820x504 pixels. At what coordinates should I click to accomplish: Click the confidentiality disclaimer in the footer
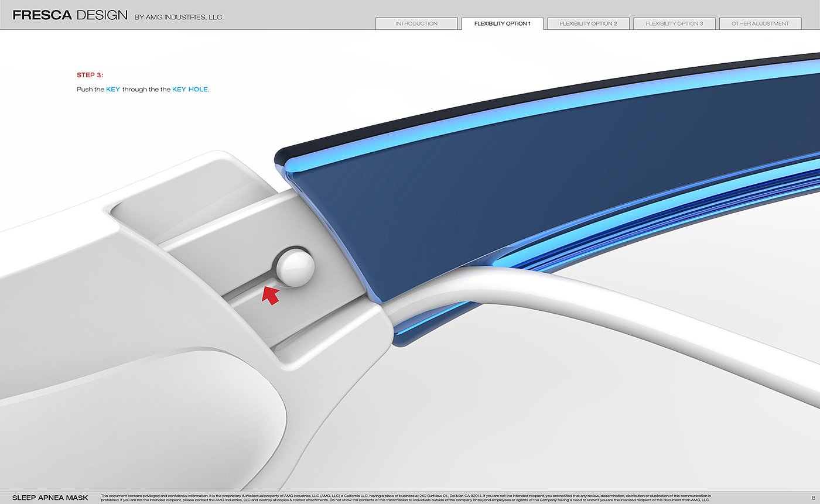(405, 498)
